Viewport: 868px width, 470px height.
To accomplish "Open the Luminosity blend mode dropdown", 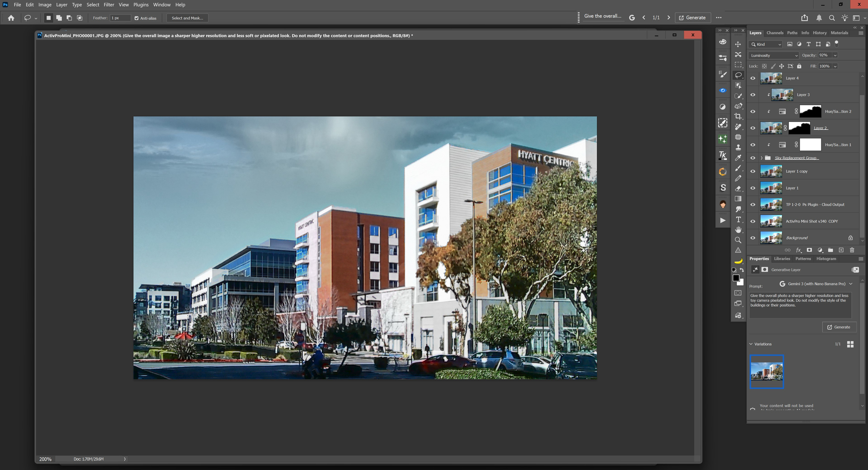I will pos(774,56).
